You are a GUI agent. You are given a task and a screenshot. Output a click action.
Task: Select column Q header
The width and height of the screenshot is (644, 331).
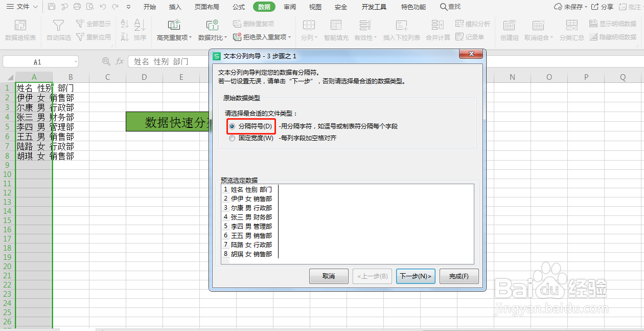623,77
